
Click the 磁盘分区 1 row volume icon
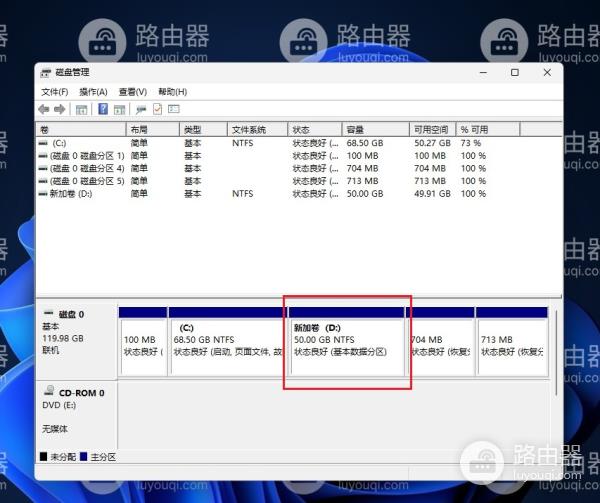tap(43, 156)
